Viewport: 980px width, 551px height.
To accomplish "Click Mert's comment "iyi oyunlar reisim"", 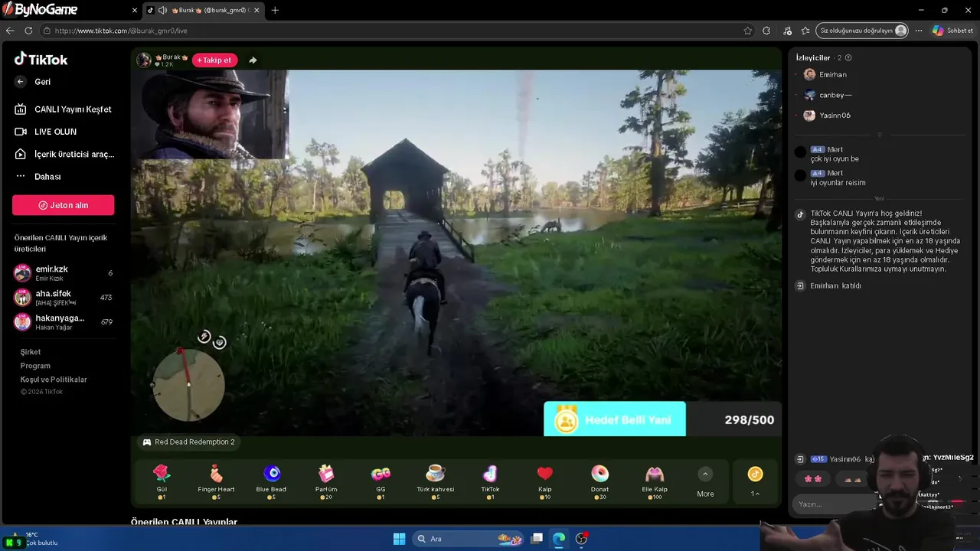I will (838, 183).
